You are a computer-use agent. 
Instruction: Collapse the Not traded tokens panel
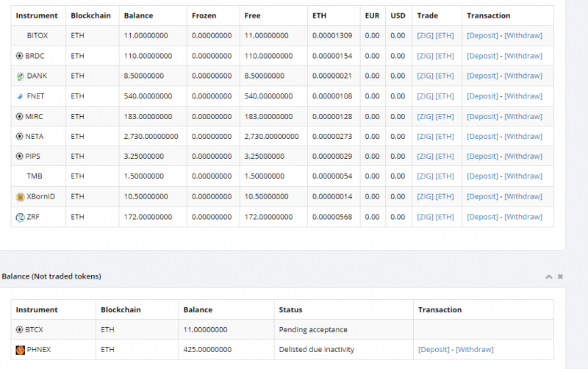coord(548,276)
